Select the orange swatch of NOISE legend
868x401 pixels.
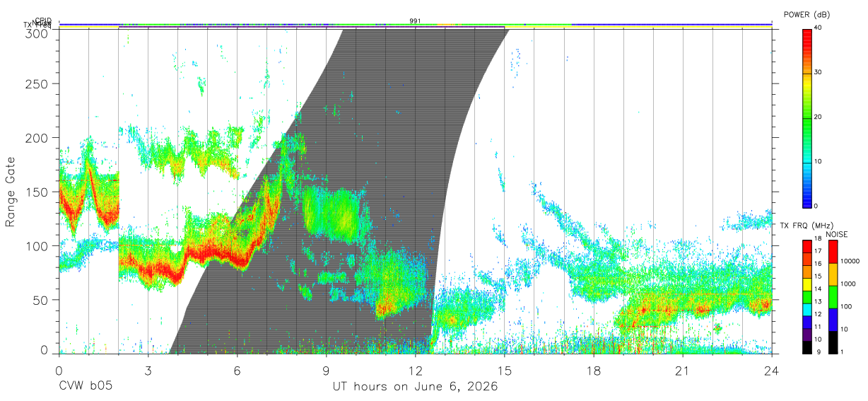coord(833,274)
